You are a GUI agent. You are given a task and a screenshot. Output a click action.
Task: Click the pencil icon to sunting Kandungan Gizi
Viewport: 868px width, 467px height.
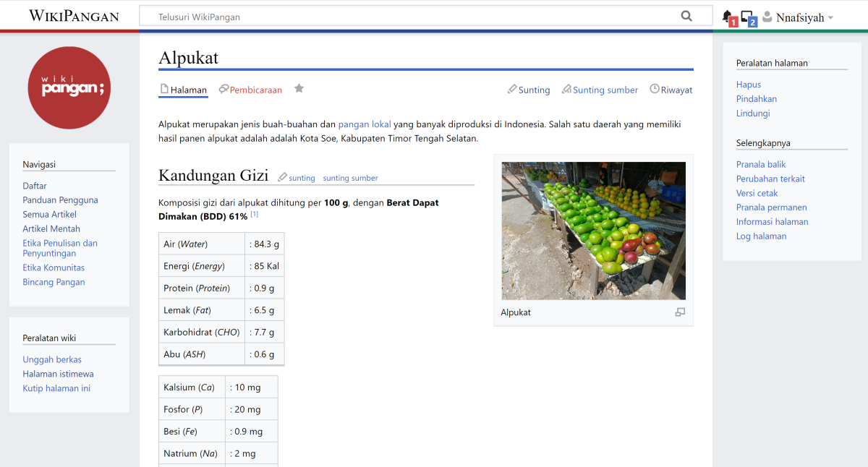[x=283, y=176]
